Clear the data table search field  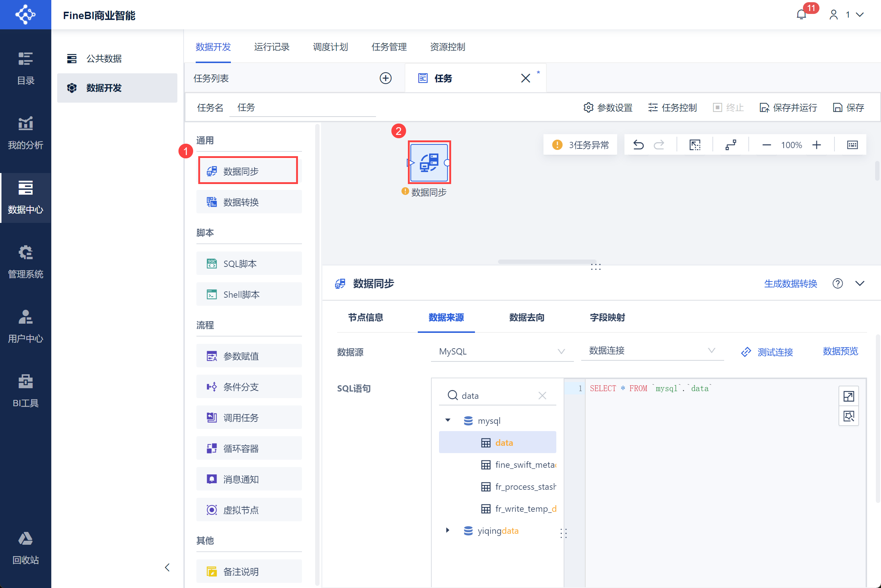542,396
